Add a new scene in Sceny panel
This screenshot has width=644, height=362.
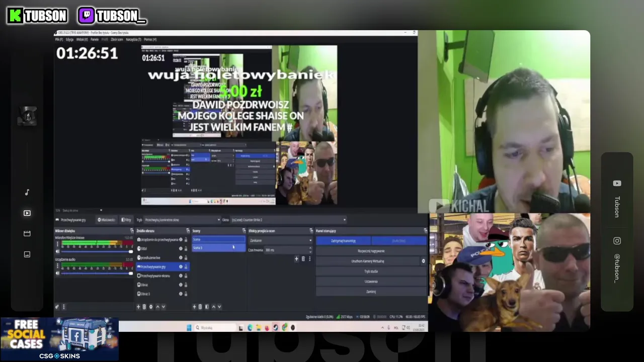point(194,307)
